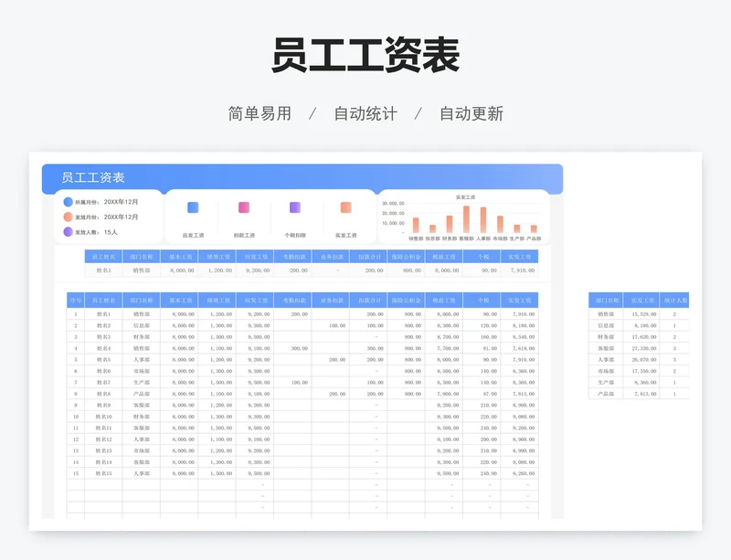731x560 pixels.
Task: Click the 自动统计 subtitle text
Action: point(365,113)
